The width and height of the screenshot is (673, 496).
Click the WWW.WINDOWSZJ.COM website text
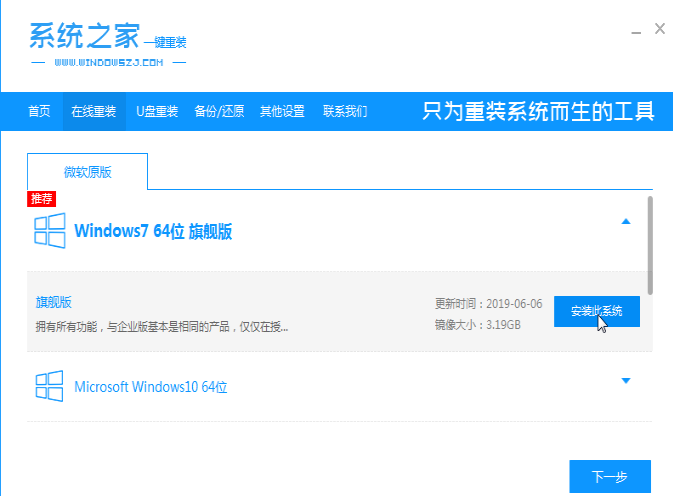click(109, 63)
